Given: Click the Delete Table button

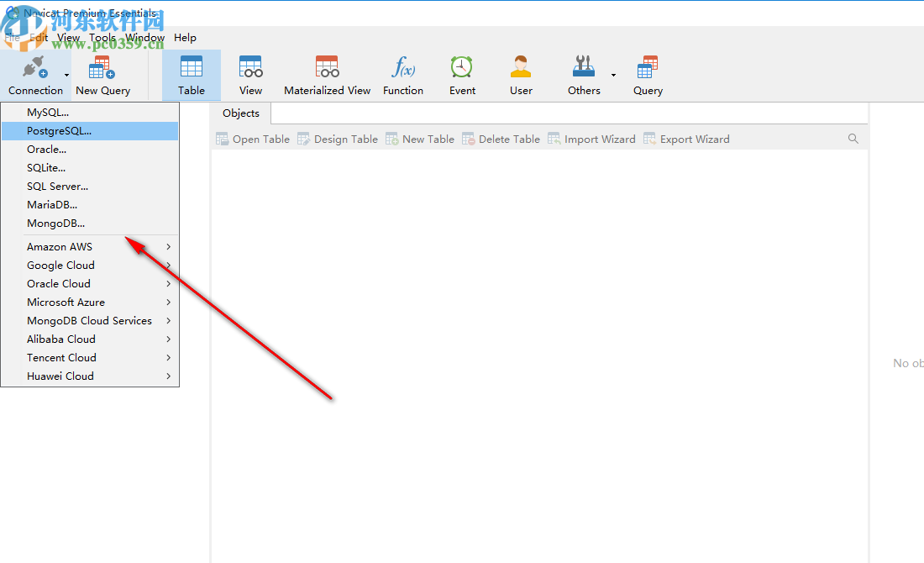Looking at the screenshot, I should click(x=501, y=139).
